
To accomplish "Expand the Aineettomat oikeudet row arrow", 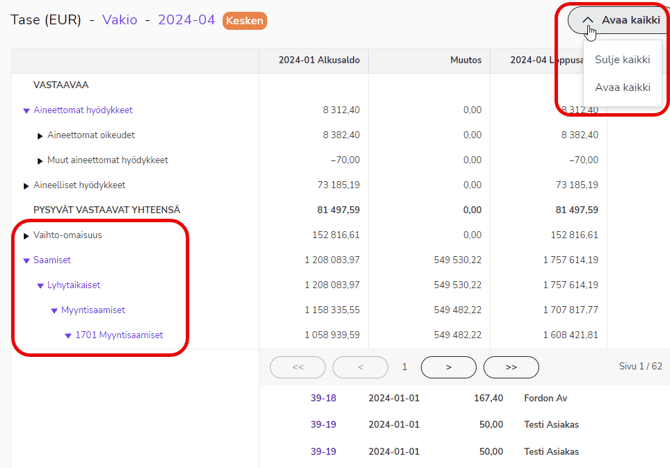I will coord(40,135).
